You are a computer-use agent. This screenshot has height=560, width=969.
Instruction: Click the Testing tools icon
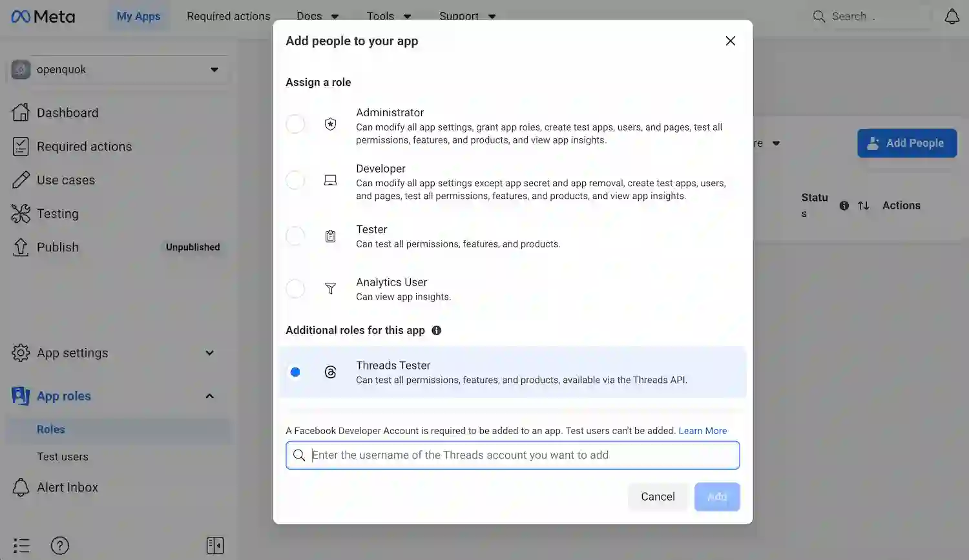point(21,214)
